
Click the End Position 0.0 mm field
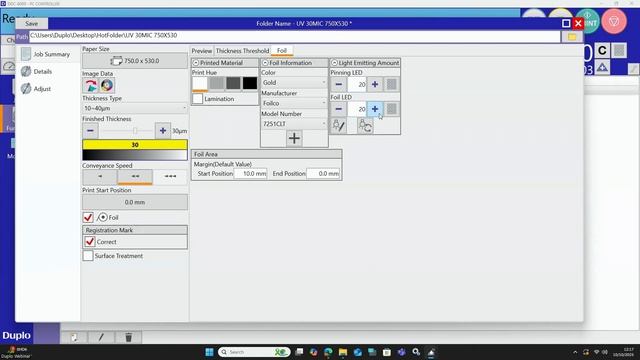coord(323,173)
